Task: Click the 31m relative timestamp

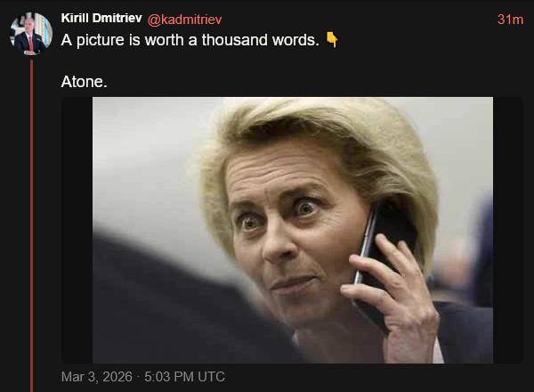Action: tap(510, 20)
